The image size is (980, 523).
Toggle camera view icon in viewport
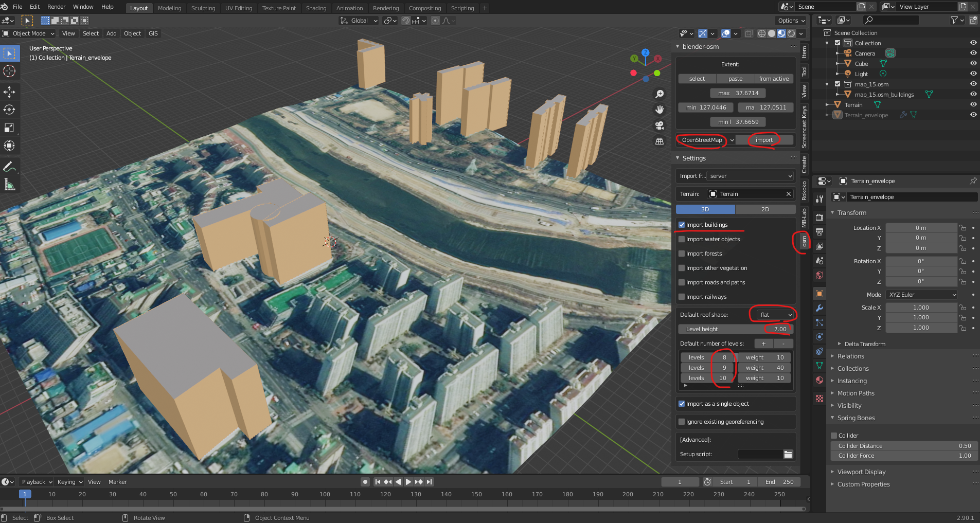(x=660, y=125)
